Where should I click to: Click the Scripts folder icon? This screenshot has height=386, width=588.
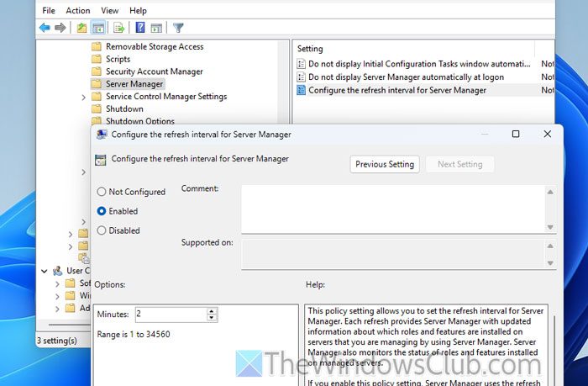[x=97, y=59]
